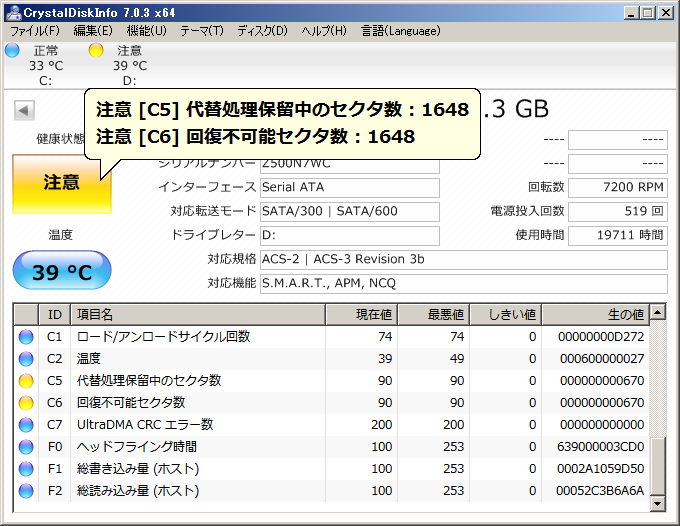This screenshot has height=526, width=680.
Task: Select the UltraDMA CRC エラー数 row
Action: click(332, 425)
